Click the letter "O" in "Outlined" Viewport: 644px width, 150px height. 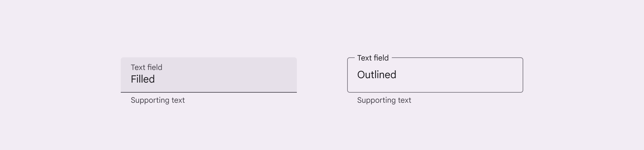[x=361, y=75]
